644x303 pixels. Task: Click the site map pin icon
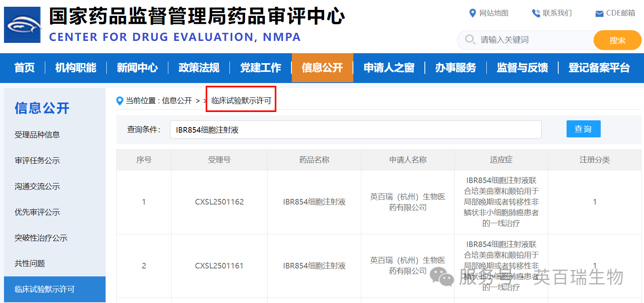click(x=472, y=13)
